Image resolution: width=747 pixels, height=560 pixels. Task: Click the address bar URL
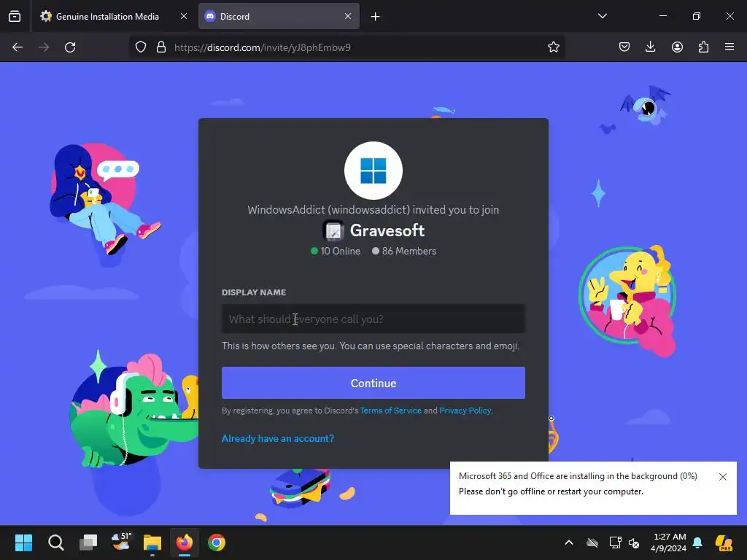click(x=263, y=47)
